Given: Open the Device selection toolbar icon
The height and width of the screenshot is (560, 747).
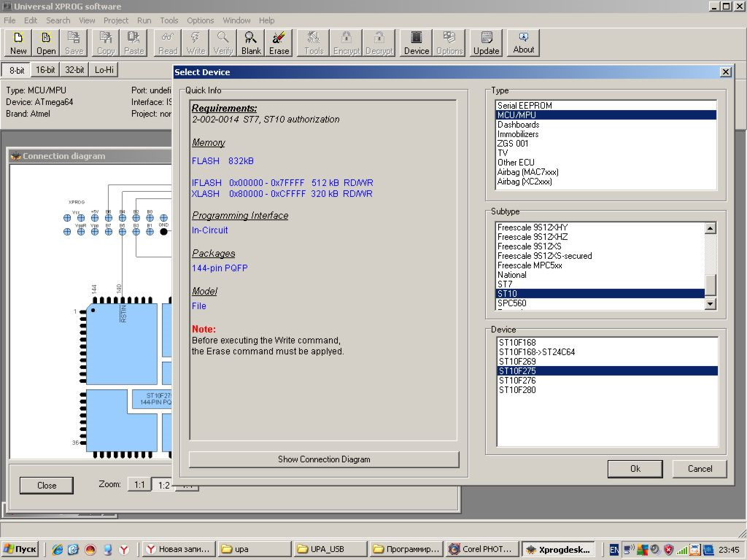Looking at the screenshot, I should tap(417, 42).
